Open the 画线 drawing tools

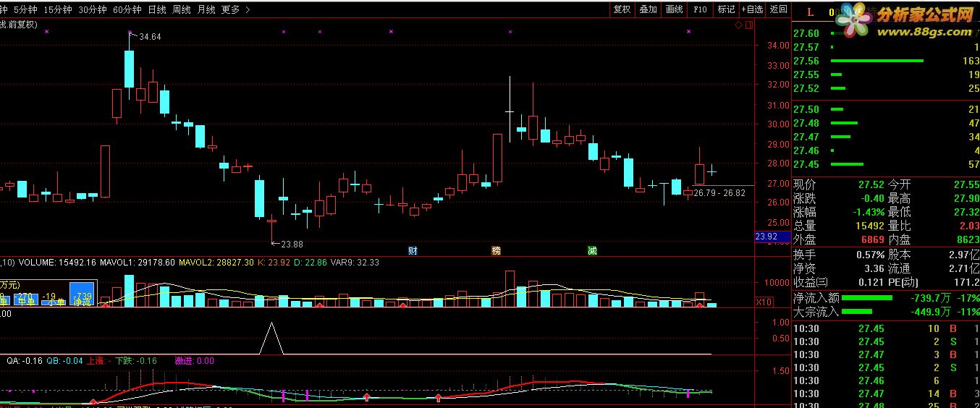click(x=675, y=9)
